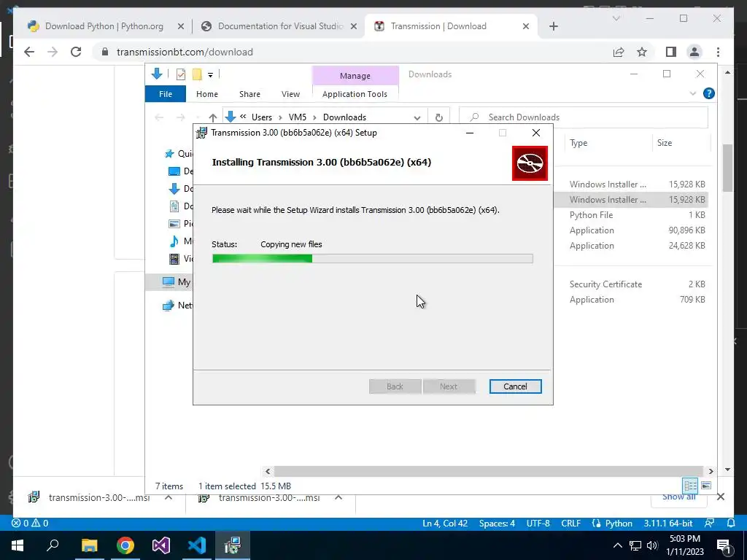Click the Transmission logo in the installer header
Image resolution: width=747 pixels, height=560 pixels.
coord(530,163)
